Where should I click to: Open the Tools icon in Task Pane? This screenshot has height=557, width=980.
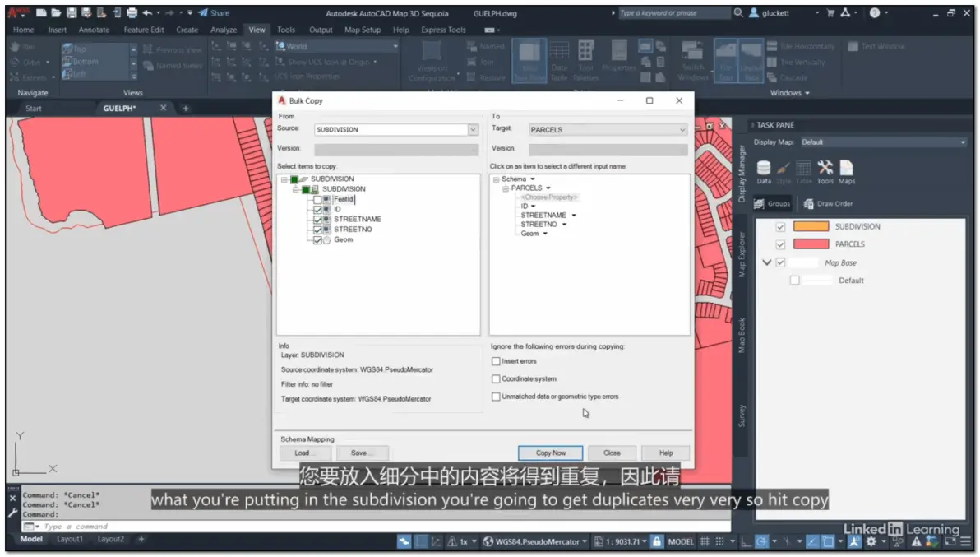[825, 172]
